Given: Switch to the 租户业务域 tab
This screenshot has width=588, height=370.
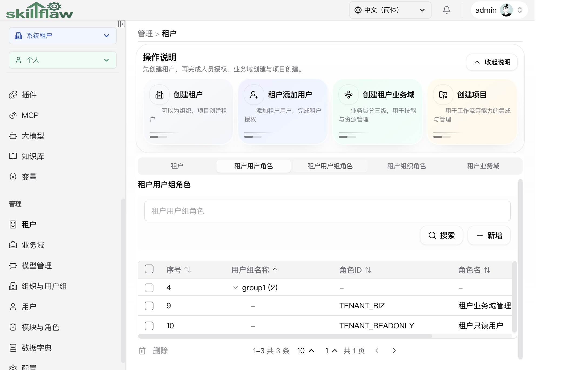Looking at the screenshot, I should (x=483, y=166).
